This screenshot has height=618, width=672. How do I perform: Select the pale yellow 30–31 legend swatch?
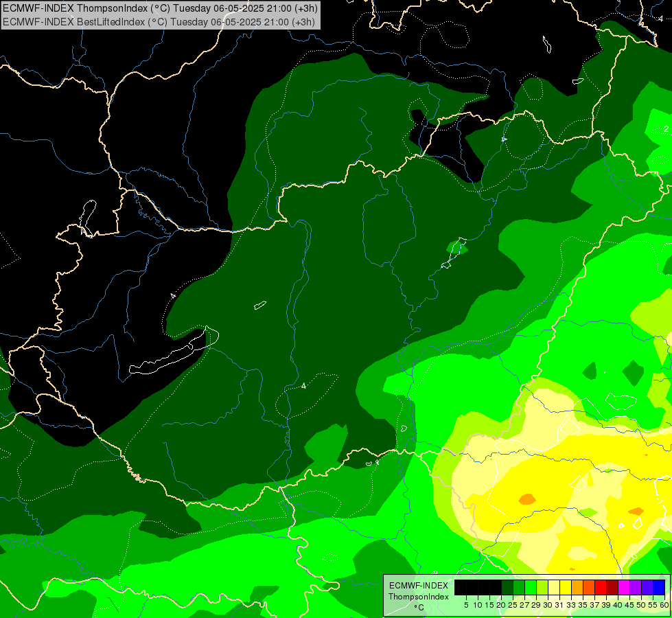pyautogui.click(x=554, y=587)
